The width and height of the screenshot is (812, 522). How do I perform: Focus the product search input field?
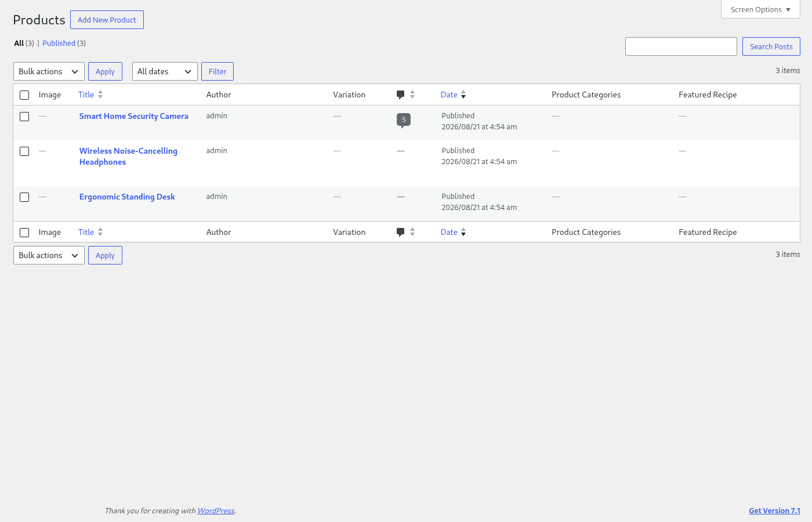click(x=681, y=46)
